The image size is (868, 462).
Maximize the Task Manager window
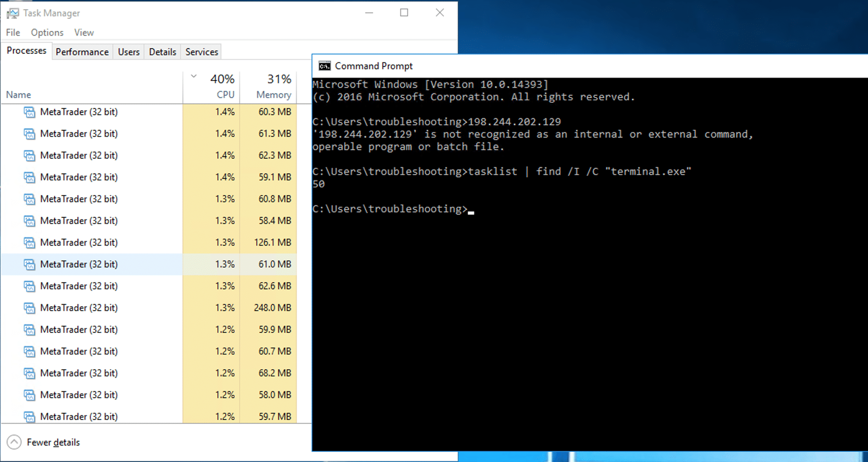tap(404, 13)
